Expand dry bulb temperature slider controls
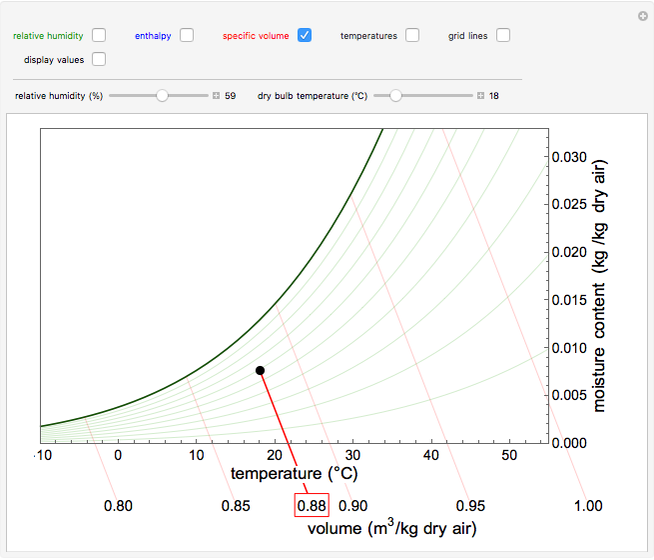This screenshot has height=560, width=654. pyautogui.click(x=480, y=96)
